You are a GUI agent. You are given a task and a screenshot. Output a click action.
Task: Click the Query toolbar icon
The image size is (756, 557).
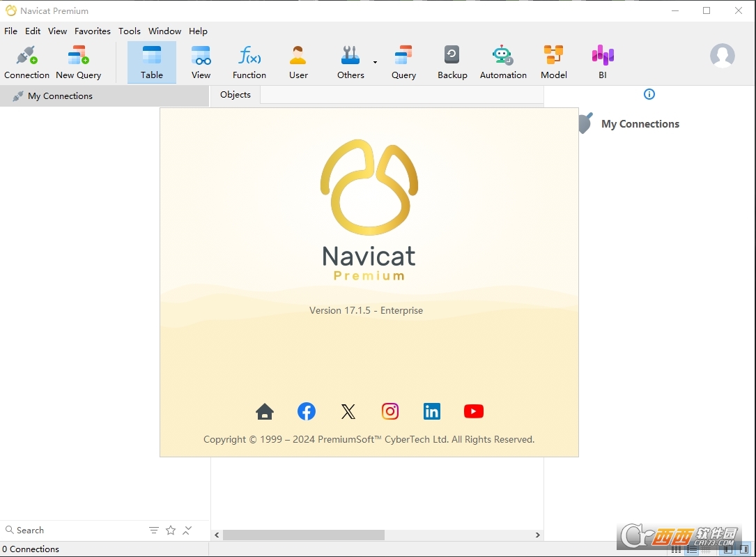(x=403, y=62)
